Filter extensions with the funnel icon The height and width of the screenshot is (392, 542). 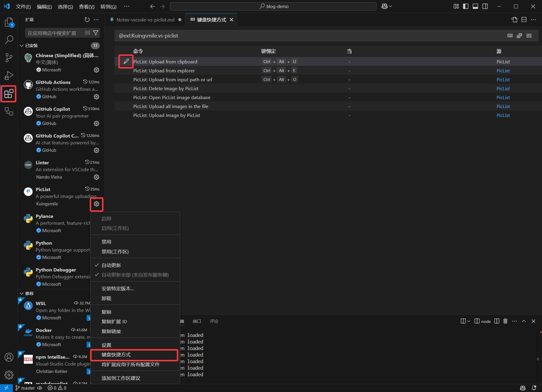(96, 33)
